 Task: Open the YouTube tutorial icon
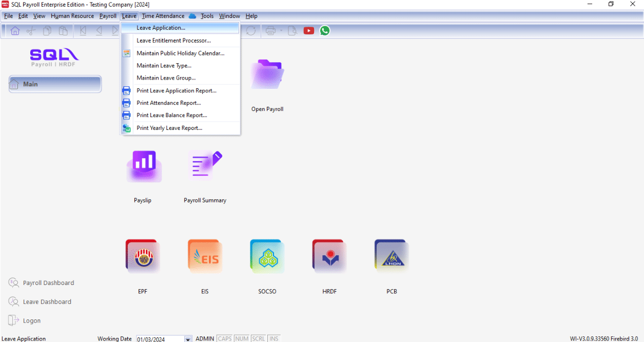[308, 31]
